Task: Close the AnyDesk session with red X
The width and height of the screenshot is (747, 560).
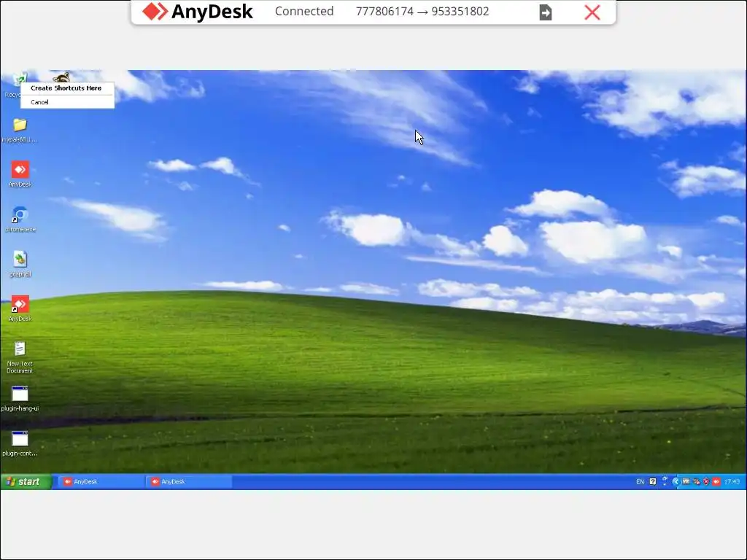Action: click(x=592, y=12)
